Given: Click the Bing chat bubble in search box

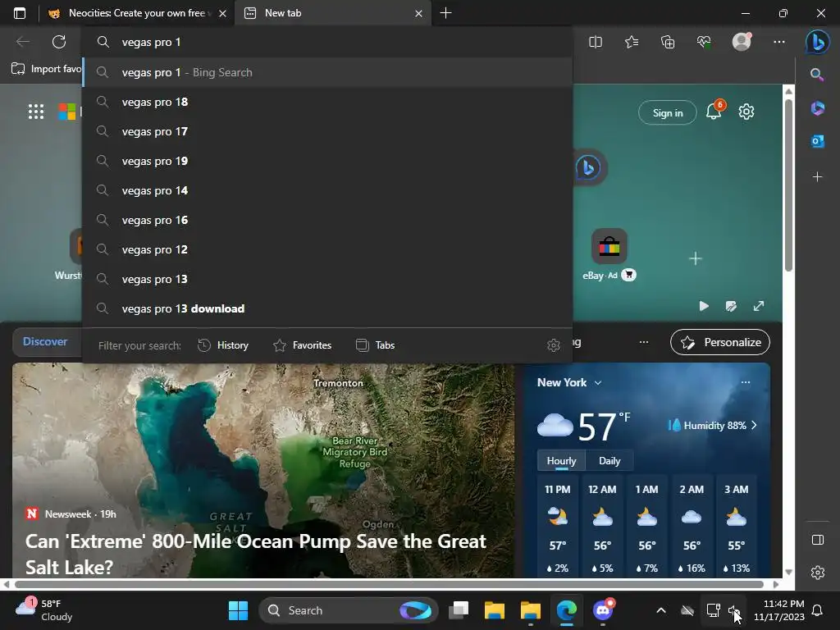Looking at the screenshot, I should click(x=588, y=167).
